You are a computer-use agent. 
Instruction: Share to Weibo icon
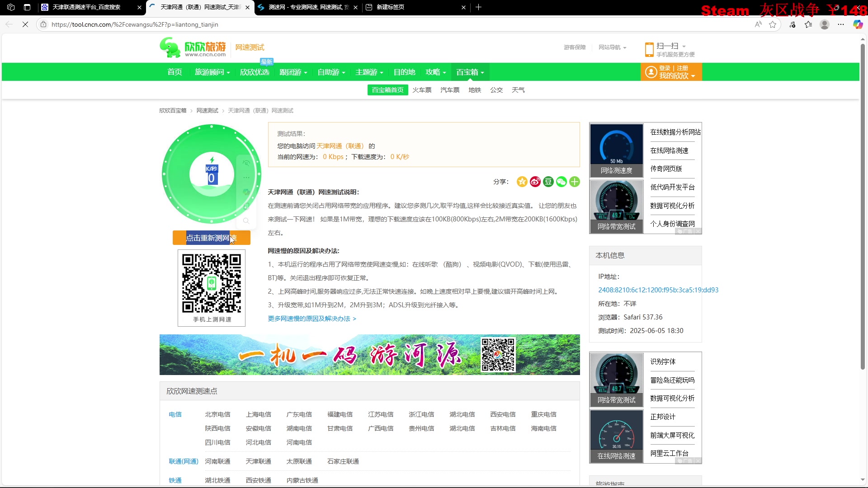535,182
